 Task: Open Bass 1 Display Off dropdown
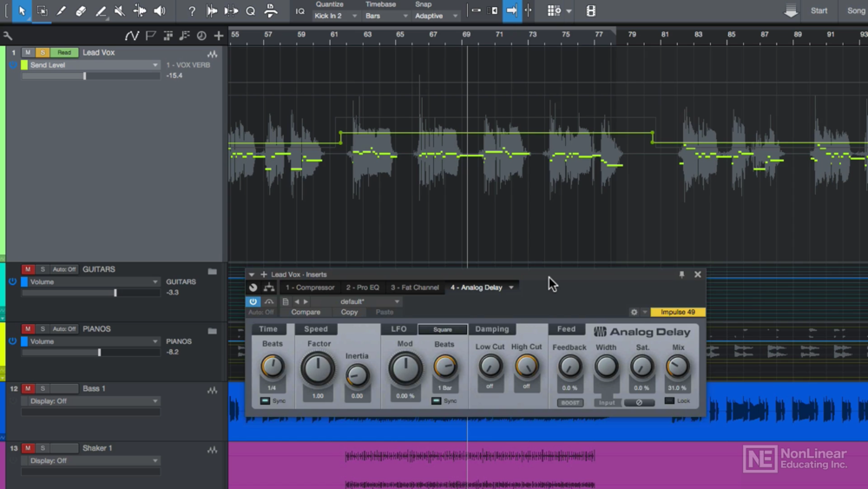pyautogui.click(x=90, y=401)
